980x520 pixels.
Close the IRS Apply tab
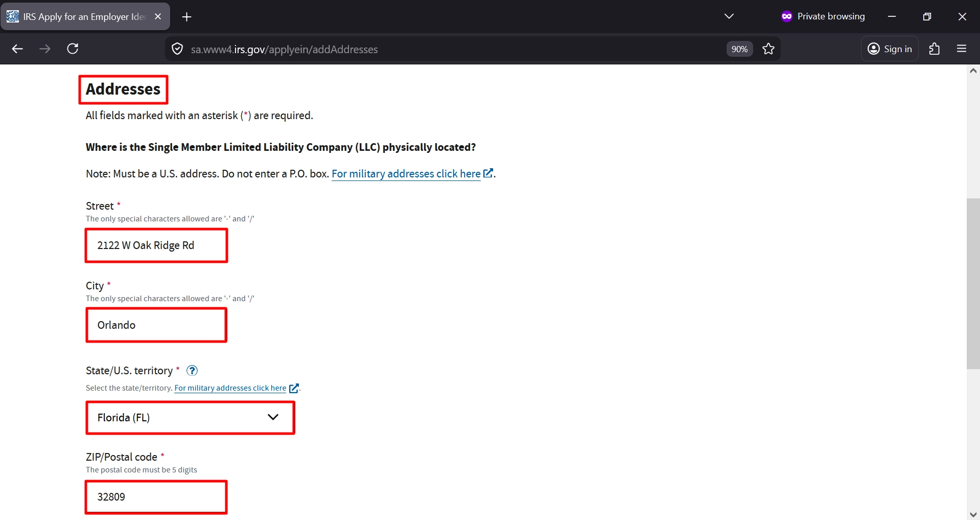[158, 17]
